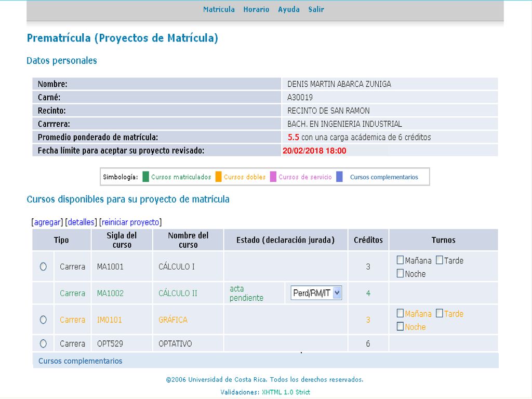This screenshot has width=532, height=399.
Task: Check Noche for MA1001 CÁLCULO I
Action: (x=401, y=273)
